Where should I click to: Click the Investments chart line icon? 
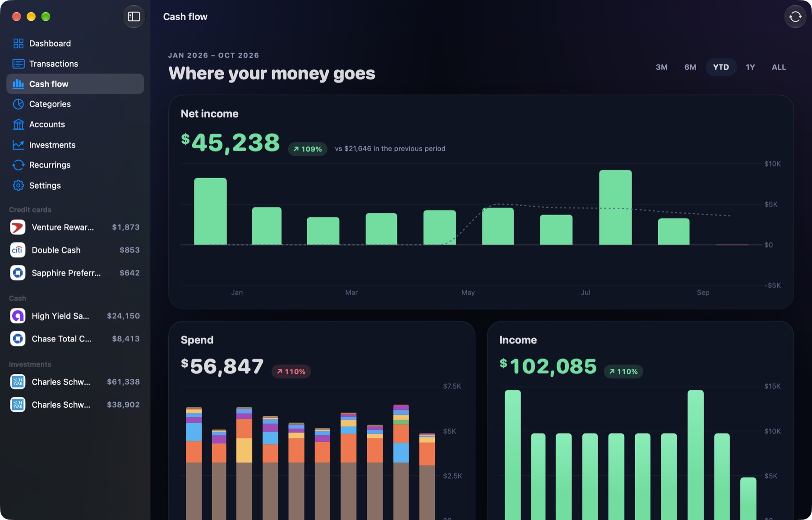18,145
